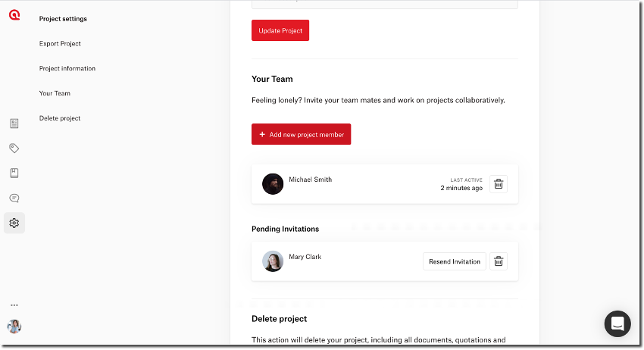
Task: Open Michael Smith's avatar picture
Action: [x=273, y=184]
